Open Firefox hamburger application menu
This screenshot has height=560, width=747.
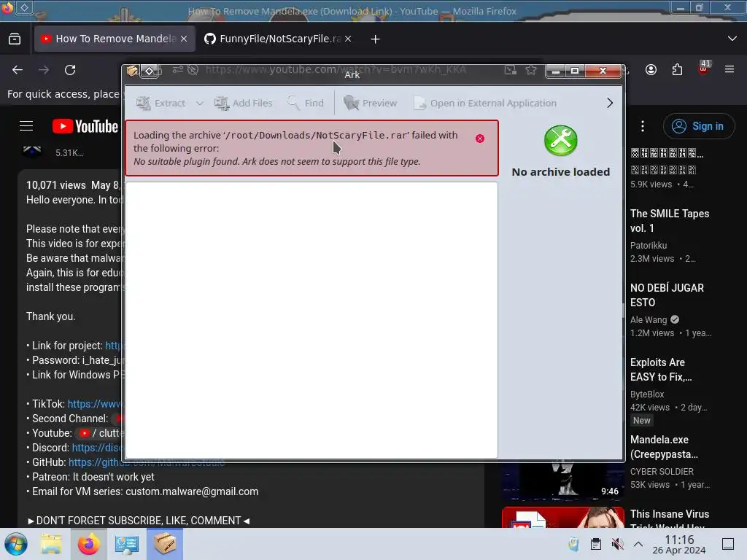729,69
